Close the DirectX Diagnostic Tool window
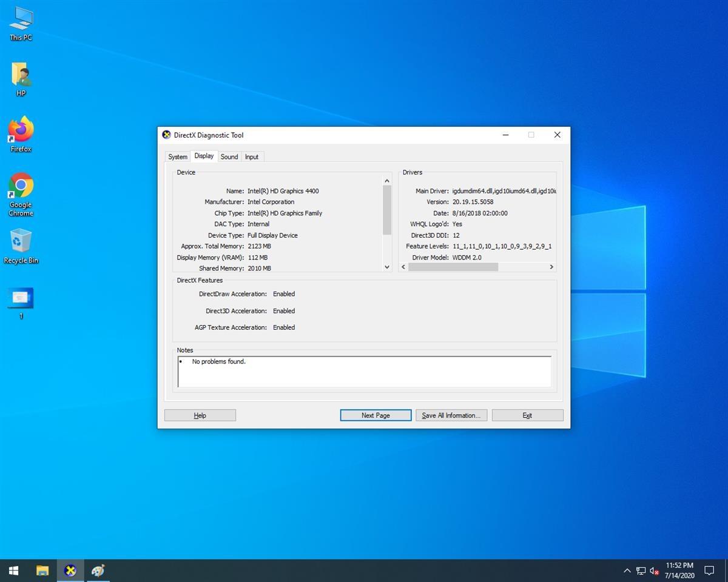728x582 pixels. (x=557, y=135)
